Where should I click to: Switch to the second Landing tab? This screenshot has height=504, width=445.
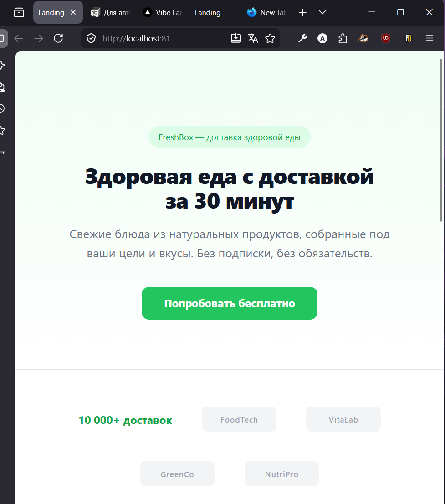pos(207,12)
